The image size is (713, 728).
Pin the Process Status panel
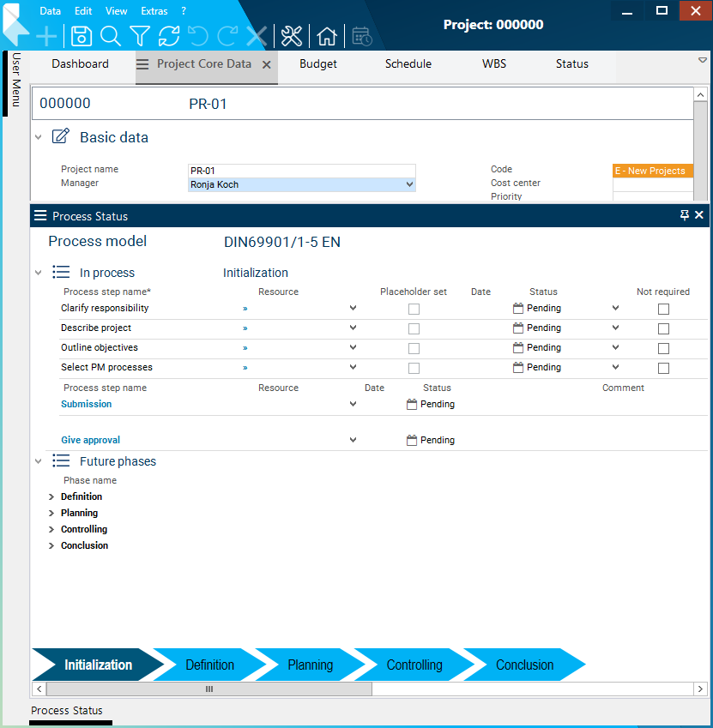684,215
